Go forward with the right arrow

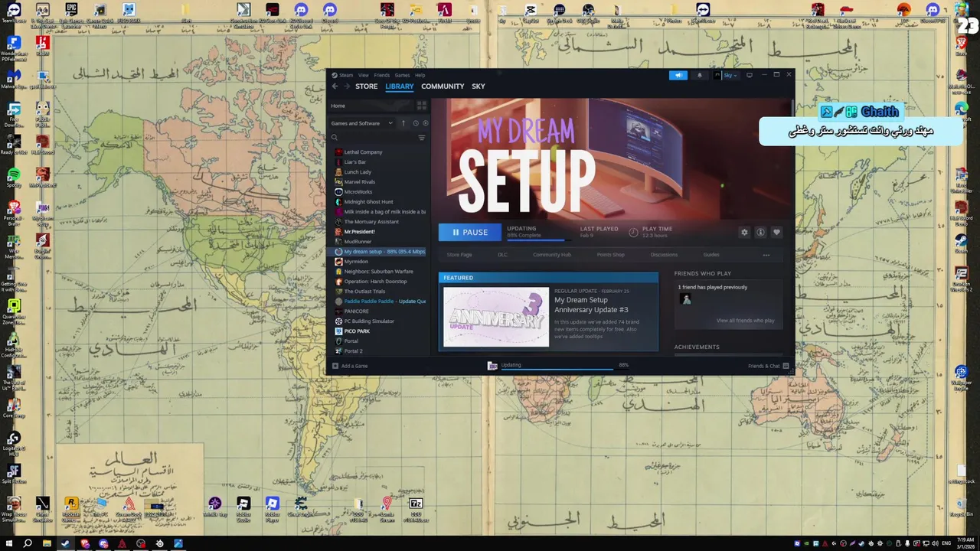346,86
